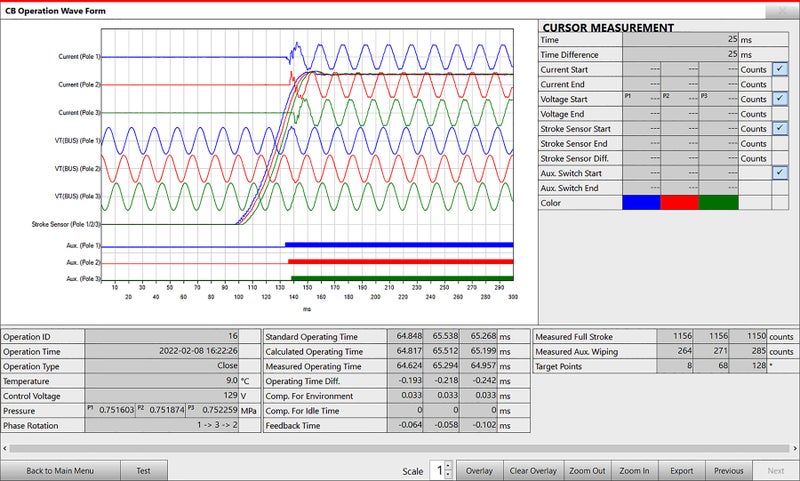Click the cursor Time value field
This screenshot has height=481, width=800.
tap(681, 39)
